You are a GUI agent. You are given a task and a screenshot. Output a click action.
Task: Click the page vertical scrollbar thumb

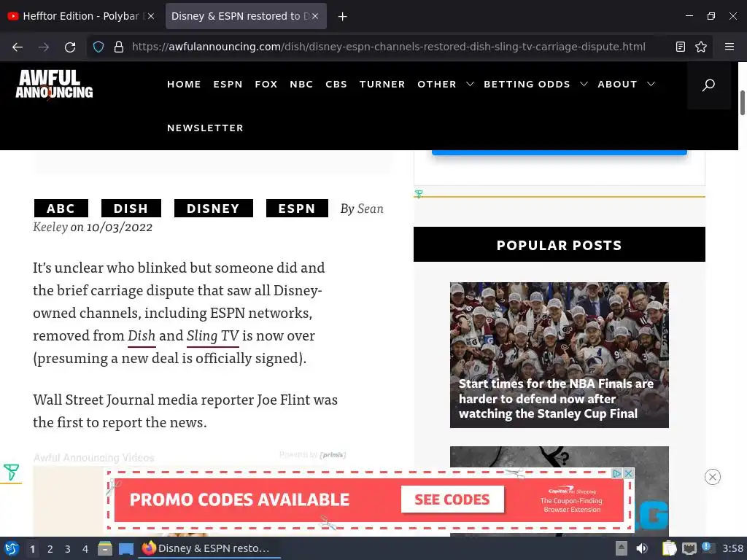(x=742, y=102)
